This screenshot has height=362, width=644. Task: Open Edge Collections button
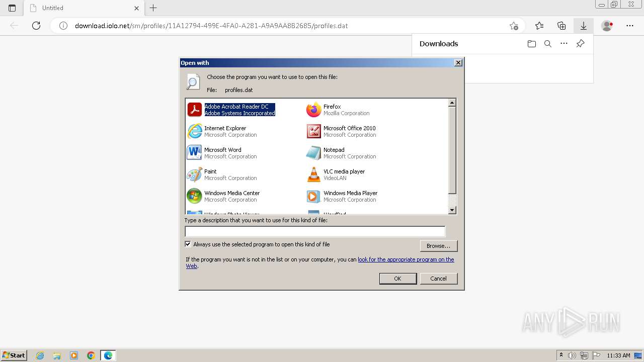[561, 26]
